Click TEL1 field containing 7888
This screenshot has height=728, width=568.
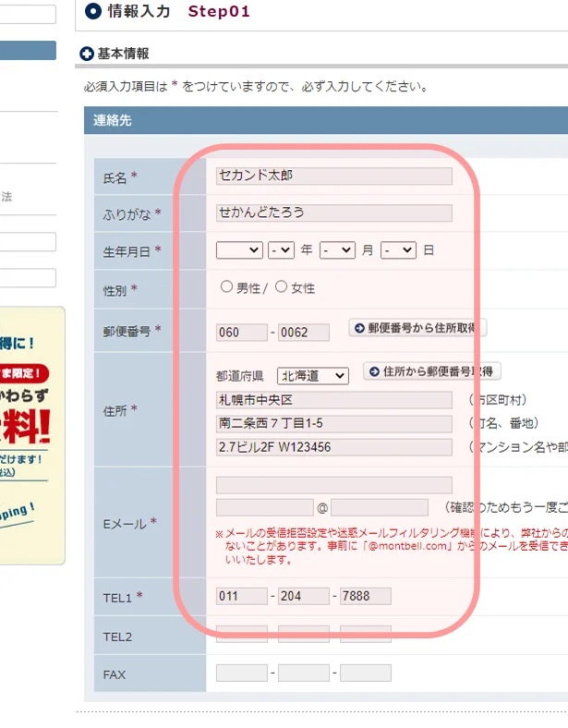coord(366,596)
